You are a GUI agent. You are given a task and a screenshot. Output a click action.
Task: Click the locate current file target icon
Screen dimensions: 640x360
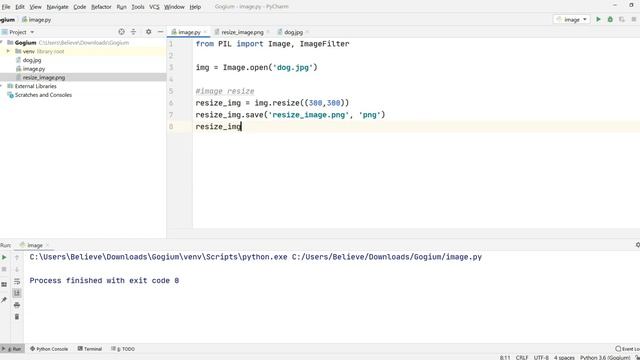point(121,32)
